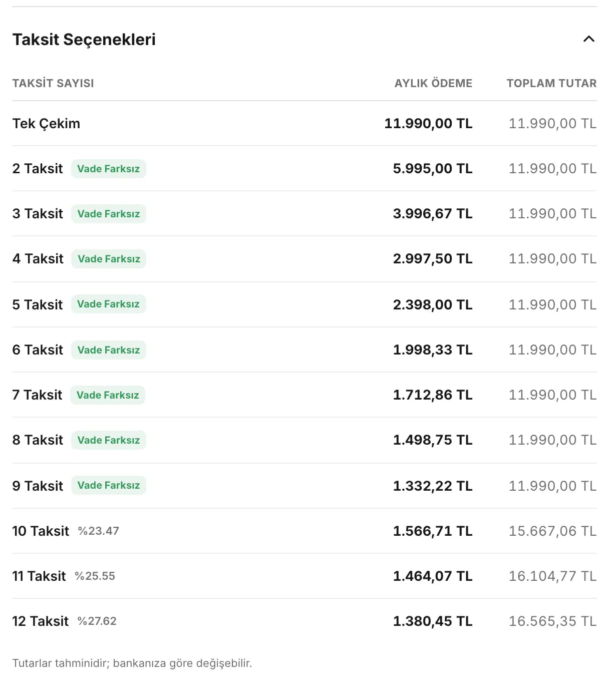
Task: Select the Tek Çekim row
Action: [x=304, y=124]
